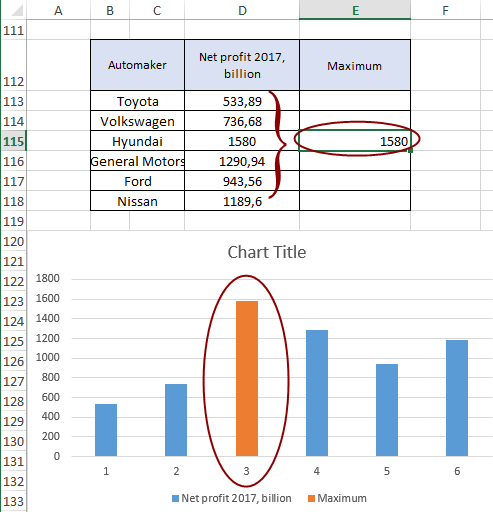Click the Chart Title text
Screen dimensions: 493x512
pos(267,252)
